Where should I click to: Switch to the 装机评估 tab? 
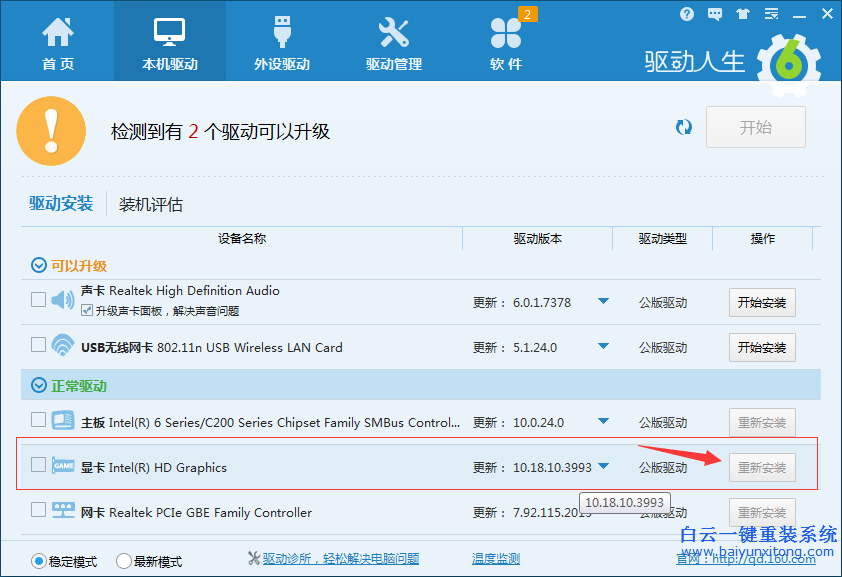[151, 204]
